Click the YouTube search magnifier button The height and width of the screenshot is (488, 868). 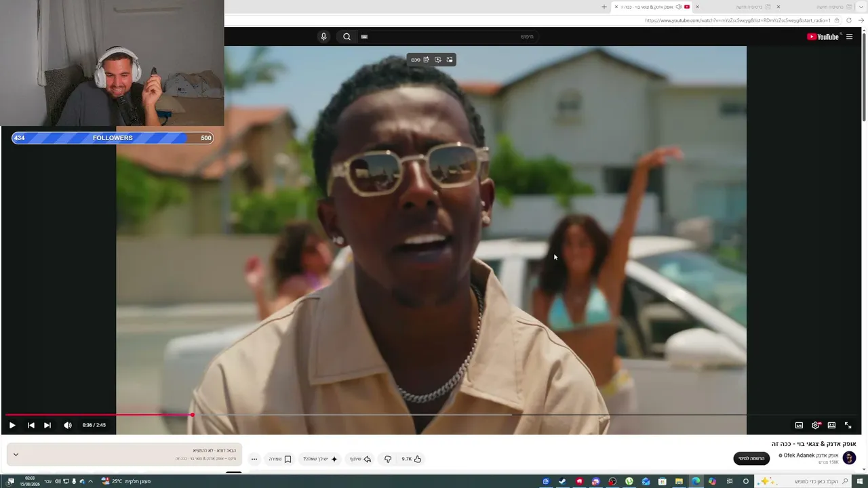click(347, 37)
